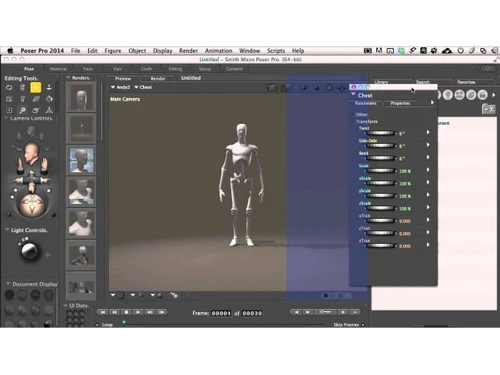The height and width of the screenshot is (375, 500).
Task: Click the add keyframe plus button
Action: (343, 312)
